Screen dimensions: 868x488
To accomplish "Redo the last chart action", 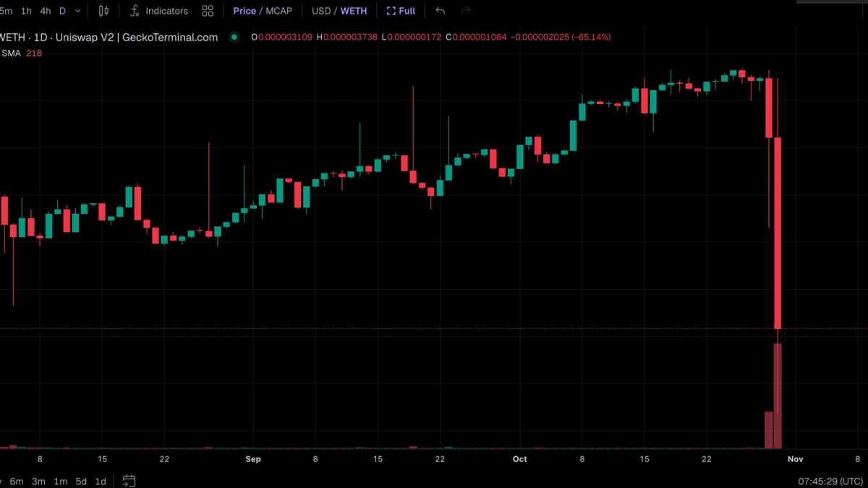I will pyautogui.click(x=466, y=11).
